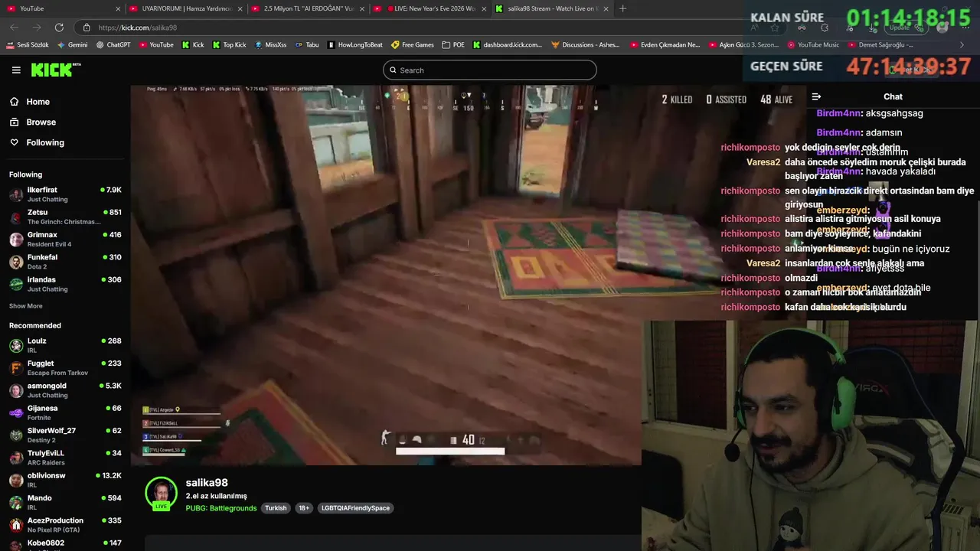The image size is (980, 551).
Task: Open ChatGPT bookmark
Action: click(113, 45)
